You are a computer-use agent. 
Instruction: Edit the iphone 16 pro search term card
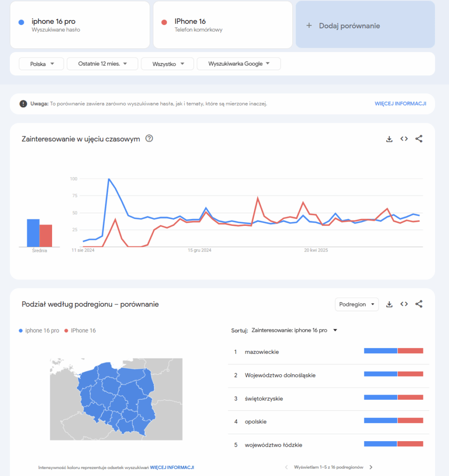(x=80, y=25)
